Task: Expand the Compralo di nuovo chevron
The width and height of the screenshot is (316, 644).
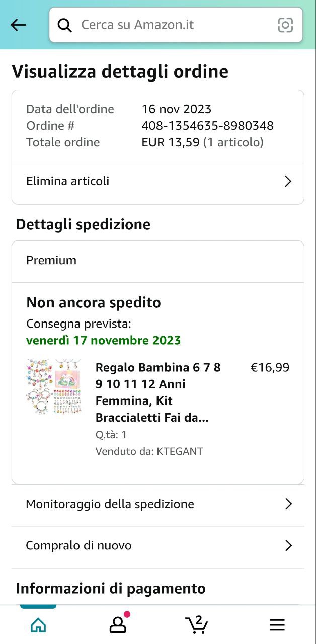Action: (288, 546)
